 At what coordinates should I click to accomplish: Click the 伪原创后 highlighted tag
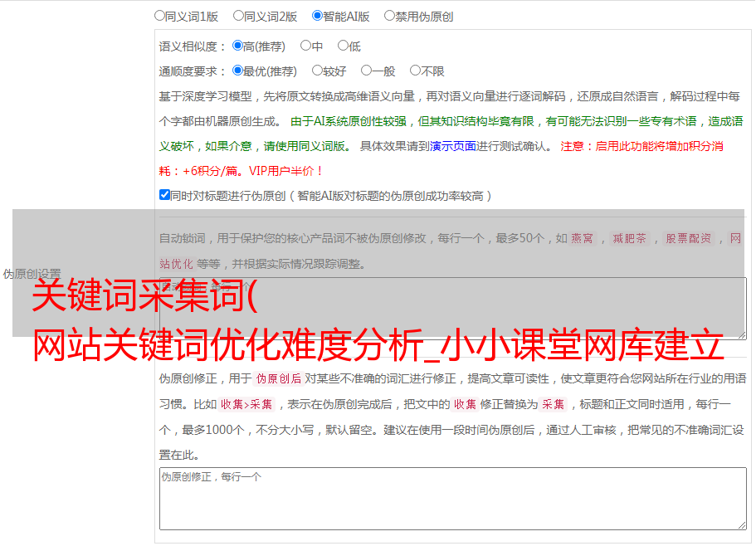pos(279,378)
